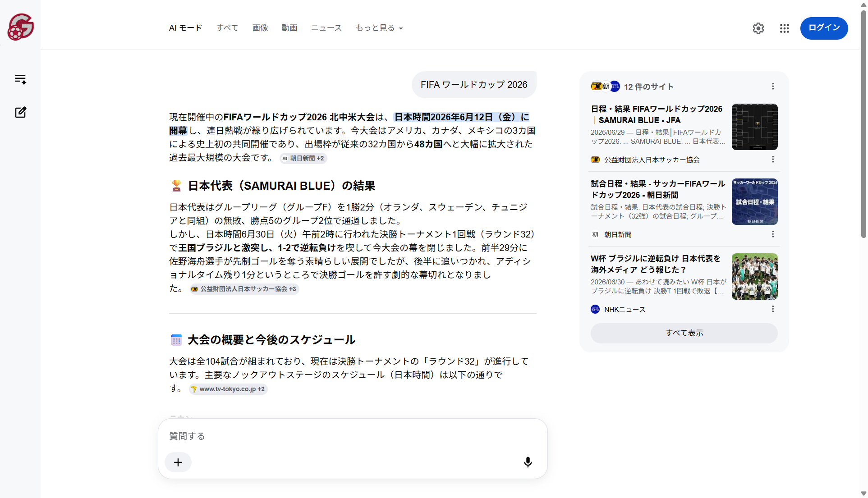
Task: Switch to 動画 tab
Action: [289, 28]
